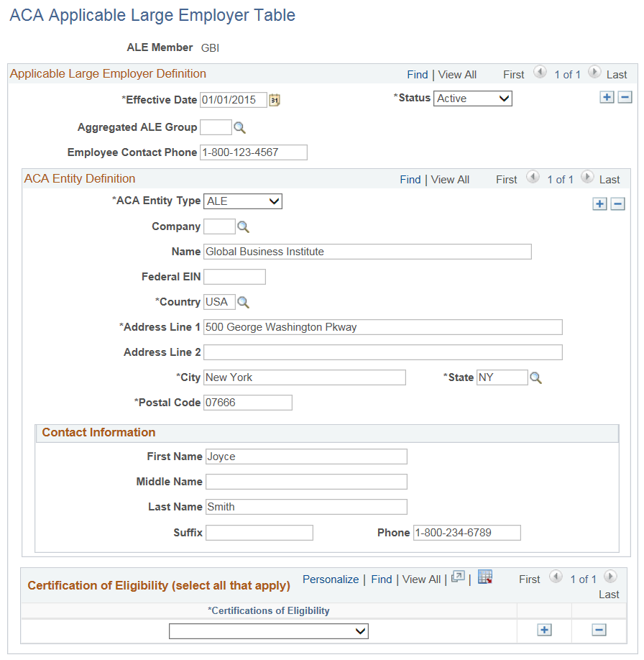Open the Effective Date calendar picker
Image resolution: width=644 pixels, height=660 pixels.
tap(274, 100)
